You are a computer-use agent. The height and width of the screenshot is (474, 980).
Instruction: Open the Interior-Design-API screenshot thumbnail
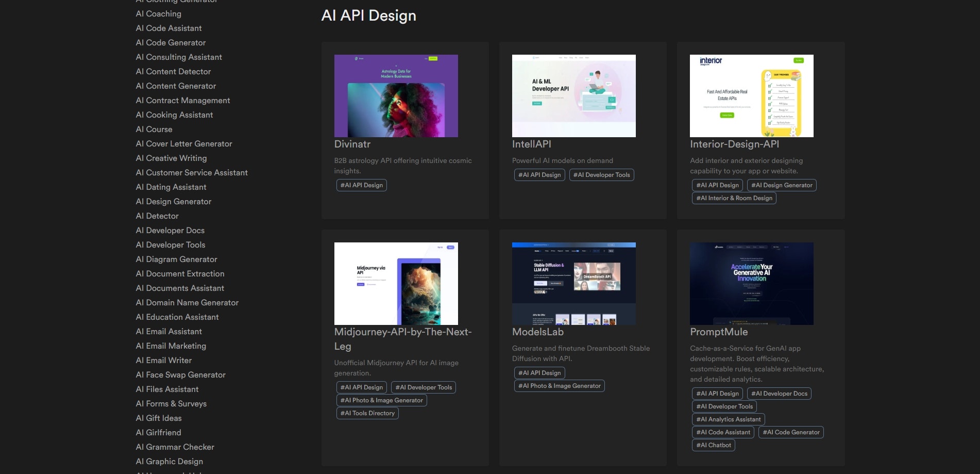click(x=751, y=96)
